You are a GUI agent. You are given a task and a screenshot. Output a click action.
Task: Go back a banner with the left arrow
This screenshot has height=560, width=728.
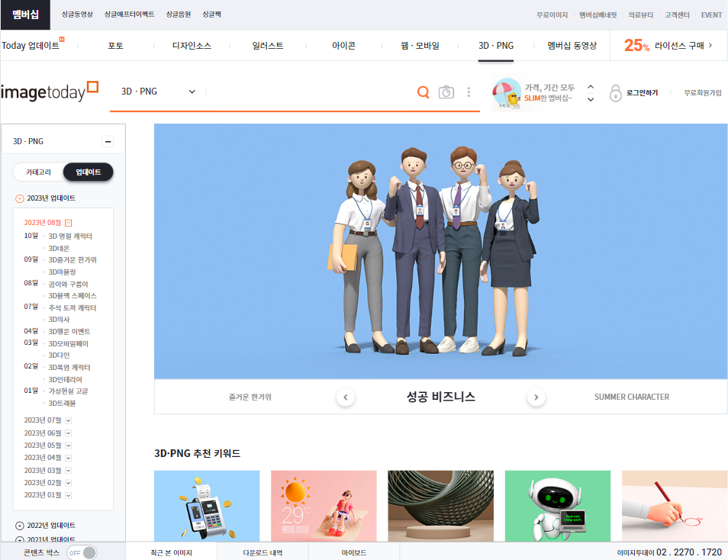pos(345,397)
